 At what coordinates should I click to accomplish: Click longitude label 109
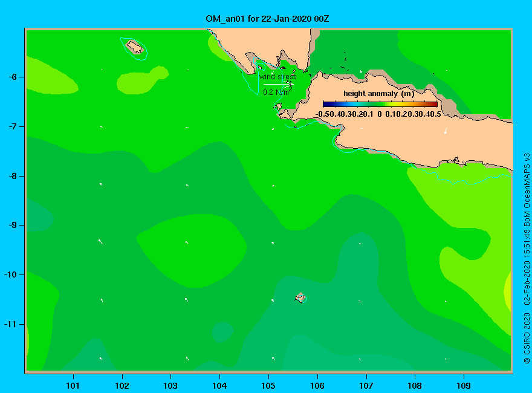tap(464, 386)
